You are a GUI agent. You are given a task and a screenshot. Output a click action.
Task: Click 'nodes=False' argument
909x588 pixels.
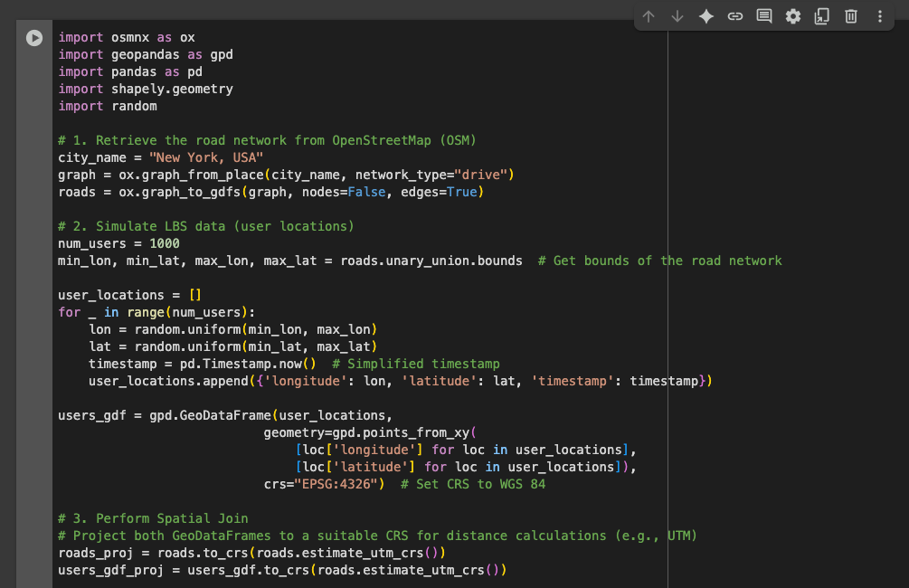pos(344,192)
